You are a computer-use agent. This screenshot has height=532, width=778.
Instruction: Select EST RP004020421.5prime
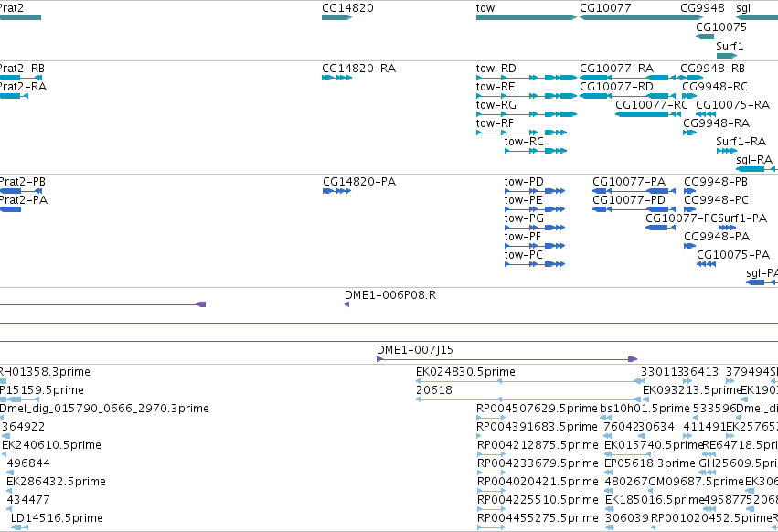point(491,491)
